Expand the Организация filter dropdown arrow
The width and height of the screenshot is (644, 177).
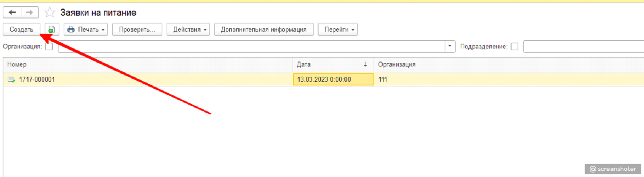coord(451,46)
